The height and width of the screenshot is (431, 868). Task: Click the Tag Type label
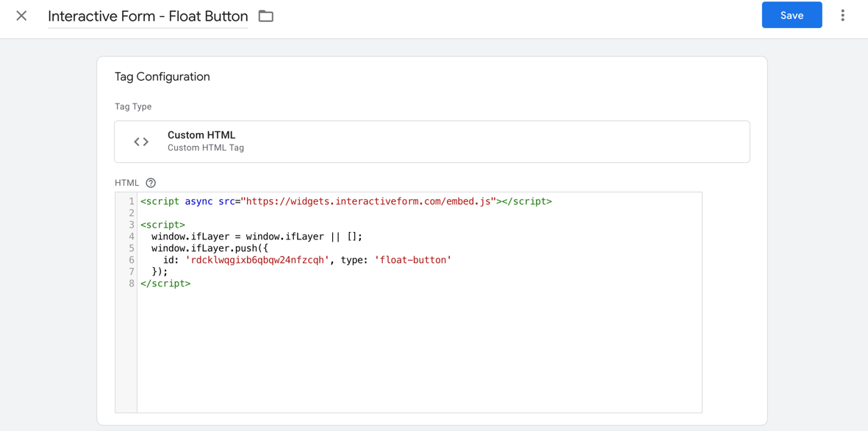pos(133,106)
